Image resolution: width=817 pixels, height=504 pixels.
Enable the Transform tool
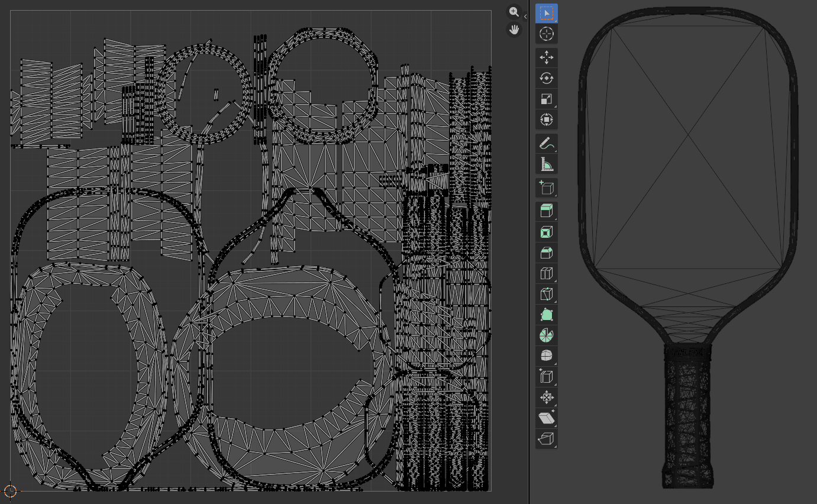click(546, 119)
